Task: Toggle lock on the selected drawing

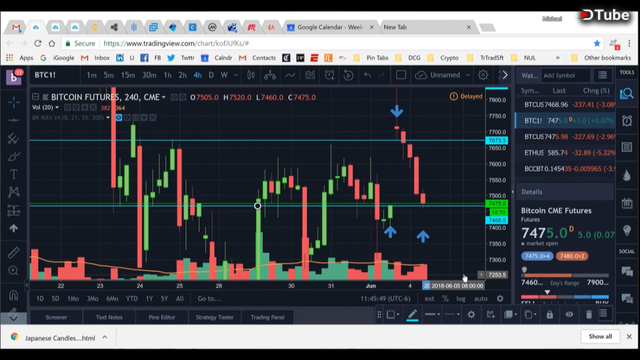Action: [x=550, y=314]
